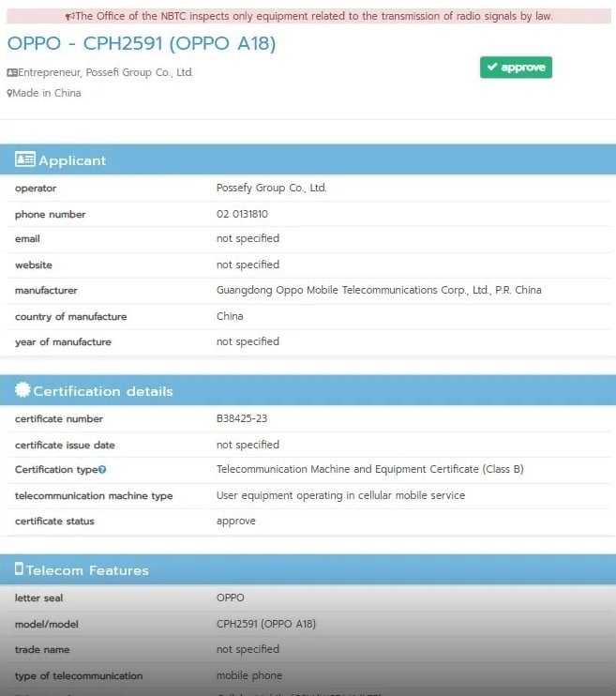Click certificate issue date value not specified
The width and height of the screenshot is (616, 696).
(x=248, y=445)
